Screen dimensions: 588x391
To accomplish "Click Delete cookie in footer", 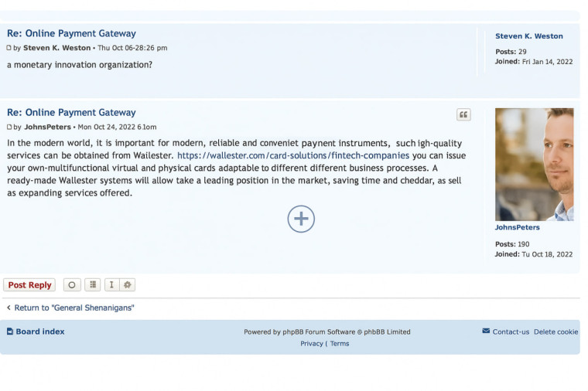I will click(x=556, y=332).
